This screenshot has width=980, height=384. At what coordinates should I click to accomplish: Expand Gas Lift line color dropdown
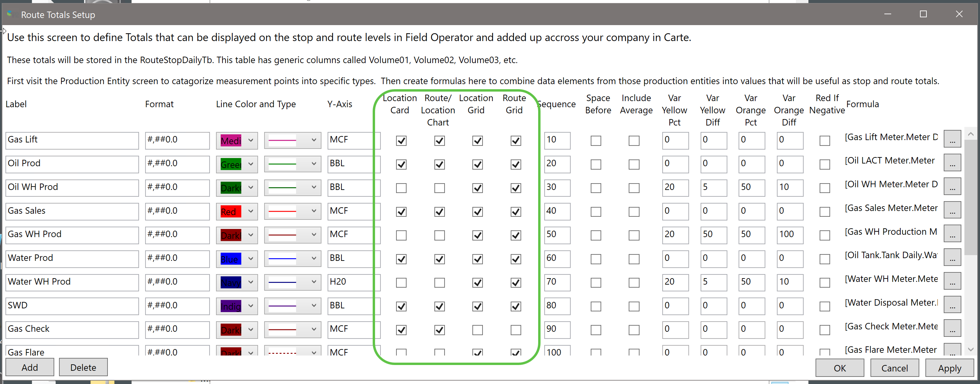pyautogui.click(x=251, y=140)
